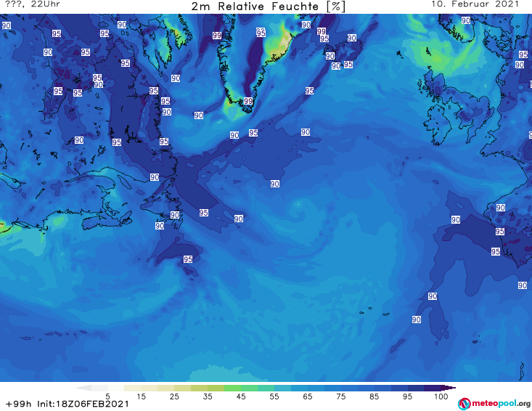Click the "55" tick label on color scale
Image resolution: width=532 pixels, height=411 pixels.
click(274, 396)
